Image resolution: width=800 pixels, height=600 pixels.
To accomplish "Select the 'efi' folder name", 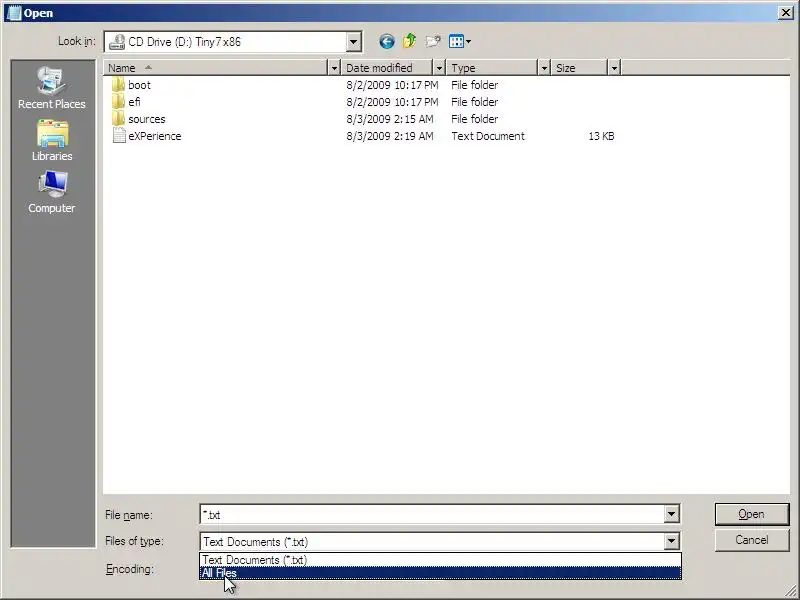I will 134,102.
